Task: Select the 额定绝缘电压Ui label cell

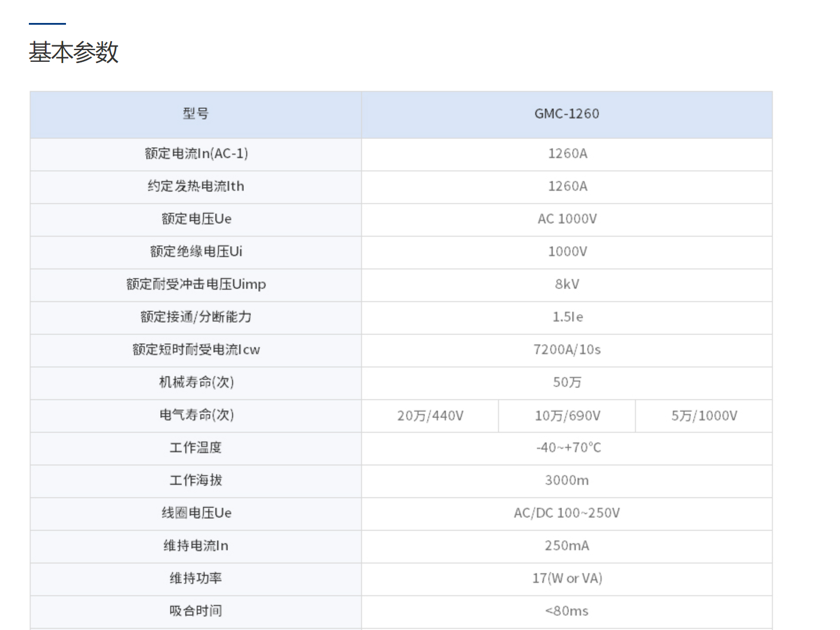Action: (x=196, y=251)
